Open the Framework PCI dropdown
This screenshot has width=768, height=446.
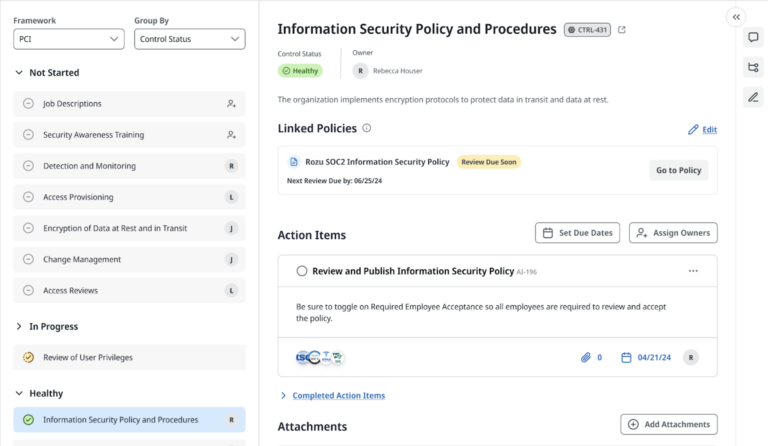point(69,39)
